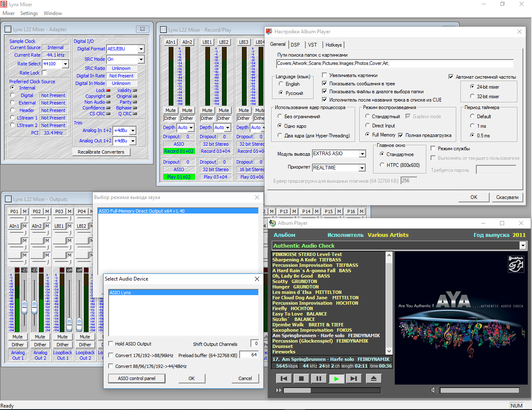The image size is (532, 410).
Task: Switch to the DSP tab
Action: pos(295,45)
